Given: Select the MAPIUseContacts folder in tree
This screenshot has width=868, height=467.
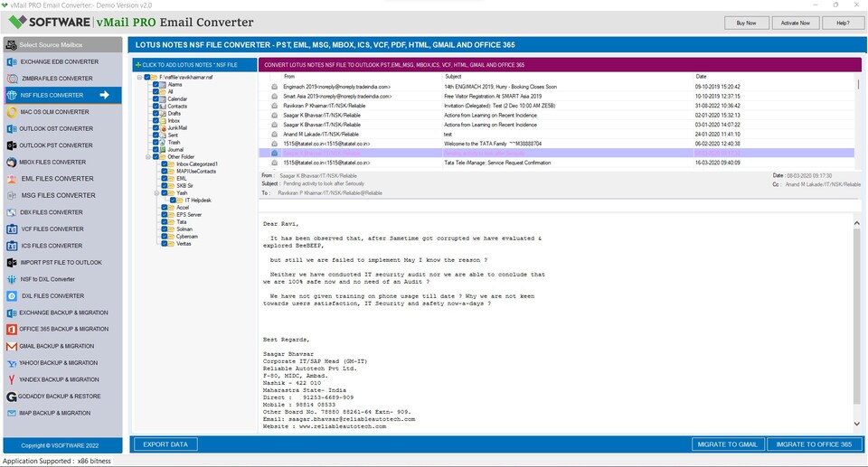Looking at the screenshot, I should [196, 172].
